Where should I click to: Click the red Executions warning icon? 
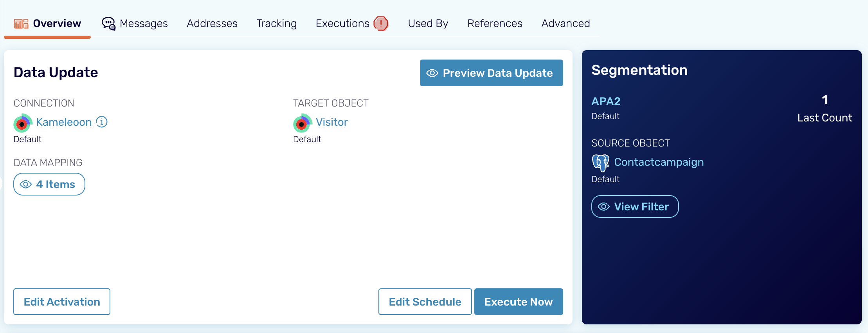tap(381, 24)
